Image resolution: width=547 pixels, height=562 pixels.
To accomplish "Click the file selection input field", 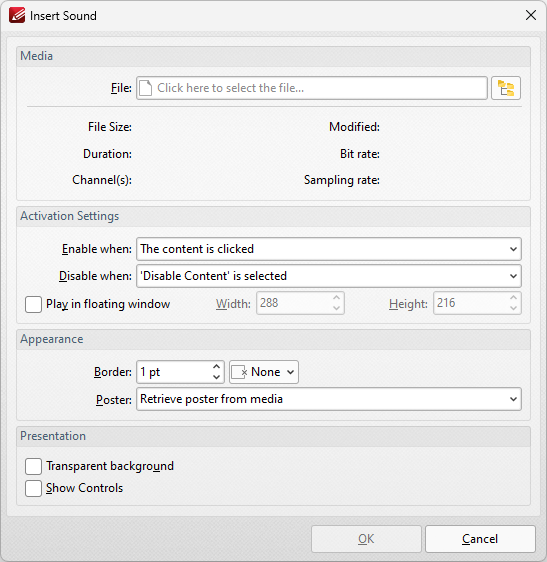I will [x=311, y=88].
